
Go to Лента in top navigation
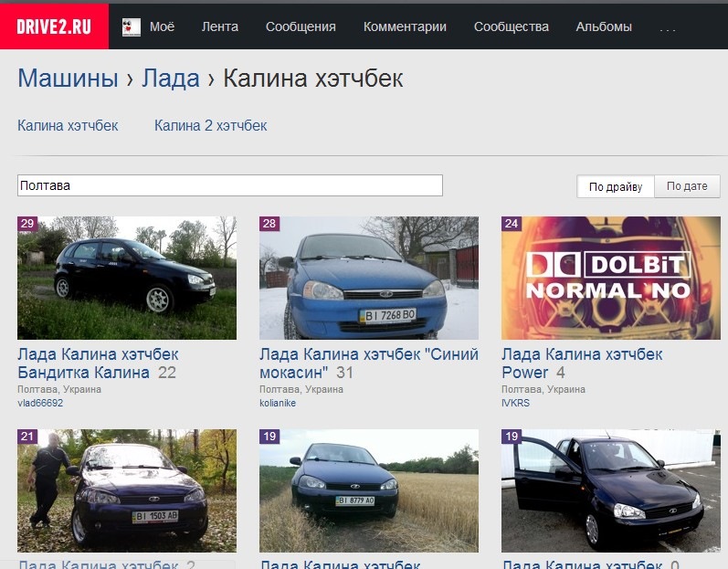coord(220,26)
